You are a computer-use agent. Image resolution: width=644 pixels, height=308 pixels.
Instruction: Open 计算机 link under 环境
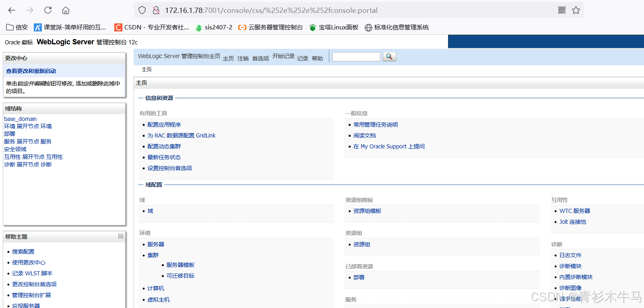click(x=156, y=288)
